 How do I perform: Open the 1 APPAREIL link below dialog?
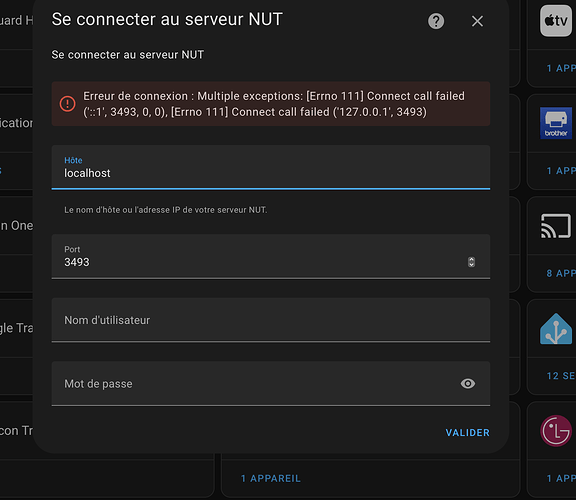271,478
